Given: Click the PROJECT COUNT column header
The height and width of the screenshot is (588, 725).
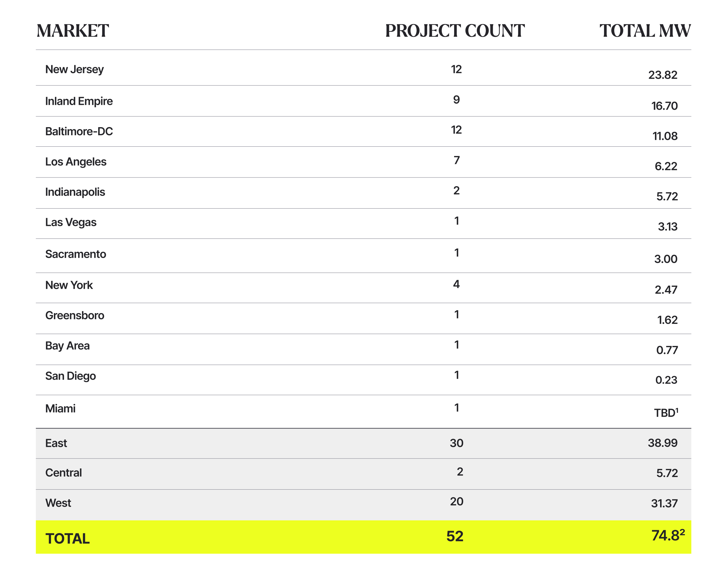Looking at the screenshot, I should coord(455,31).
